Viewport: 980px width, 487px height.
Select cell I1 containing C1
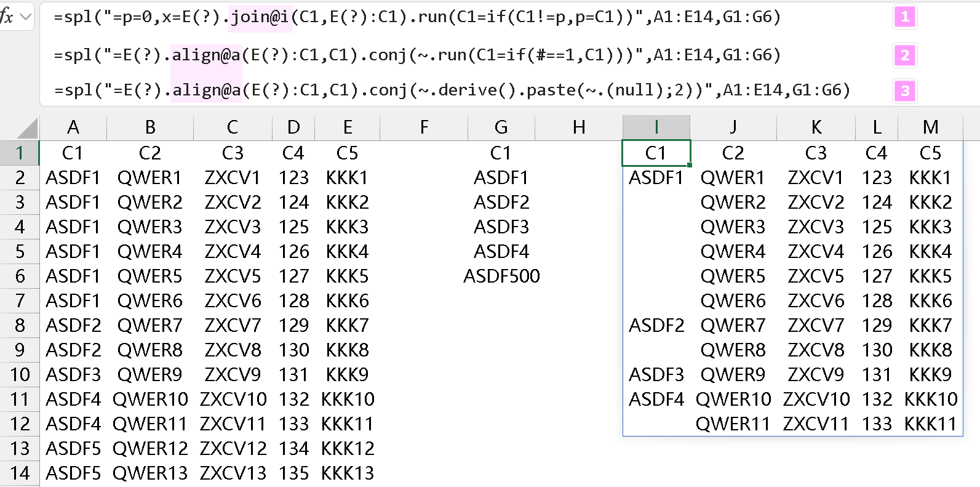656,153
